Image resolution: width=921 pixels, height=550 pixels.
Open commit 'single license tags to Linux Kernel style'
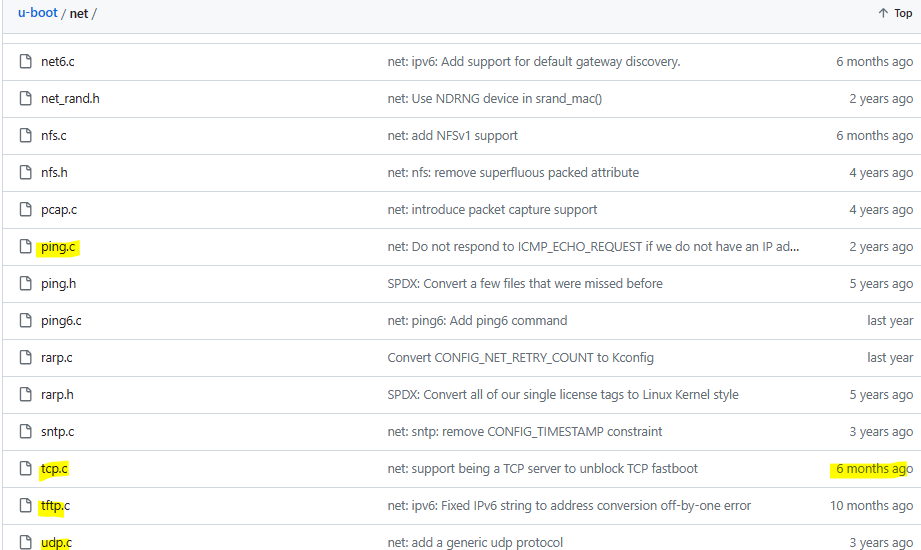pyautogui.click(x=563, y=395)
